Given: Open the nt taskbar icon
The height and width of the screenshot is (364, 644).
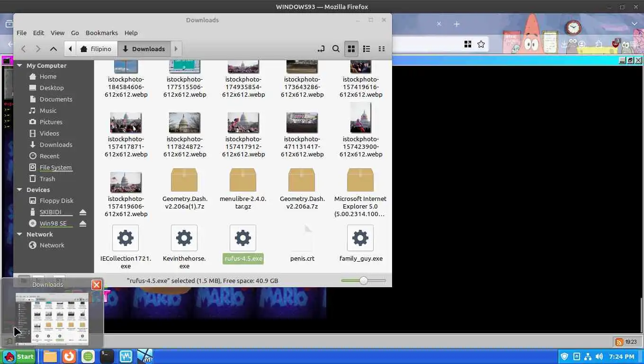Looking at the screenshot, I should coord(145,356).
